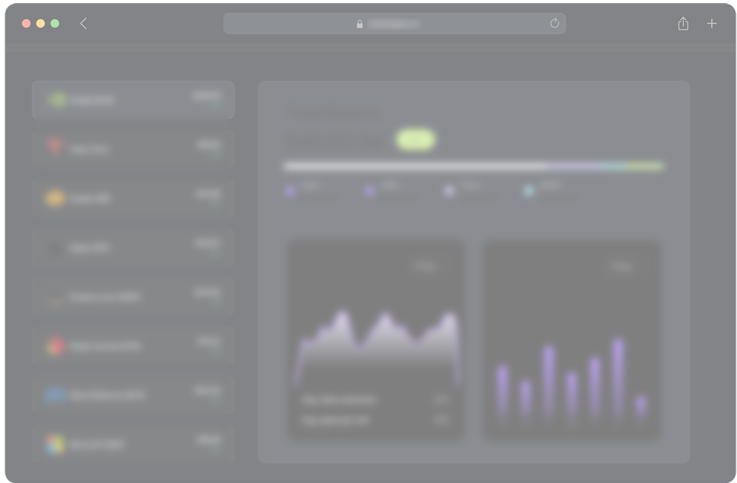Go back using the browser back chevron

83,24
